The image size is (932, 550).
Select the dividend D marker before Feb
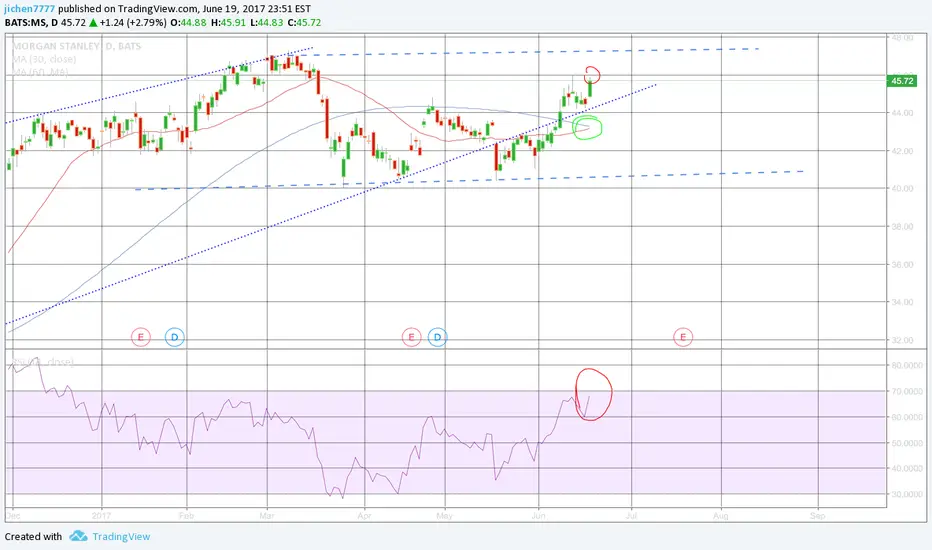coord(175,337)
